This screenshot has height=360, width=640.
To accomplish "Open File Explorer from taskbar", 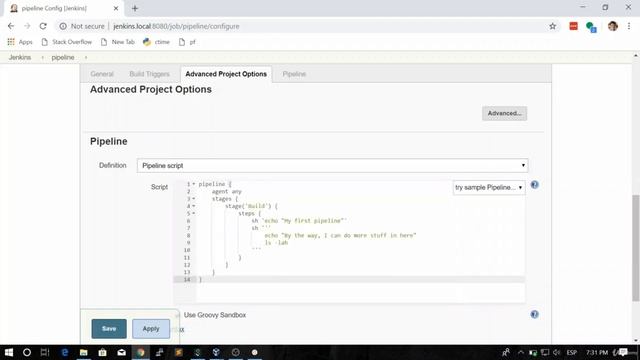I will click(84, 352).
